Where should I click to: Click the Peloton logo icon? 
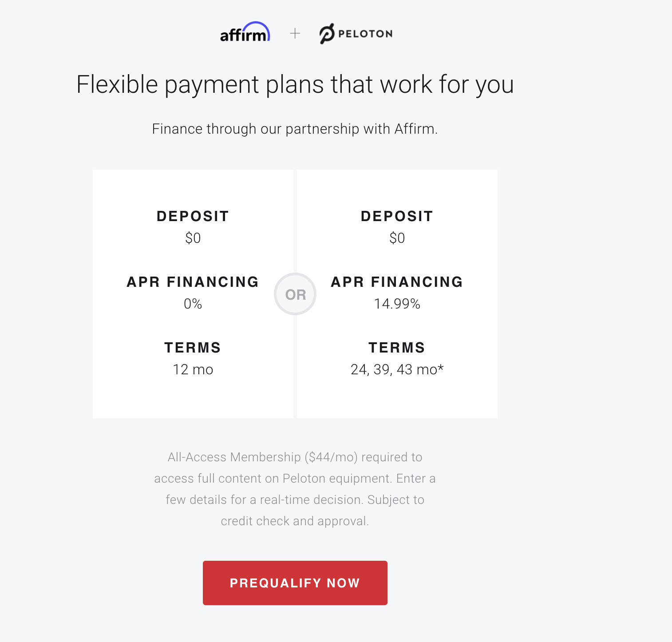(x=327, y=34)
